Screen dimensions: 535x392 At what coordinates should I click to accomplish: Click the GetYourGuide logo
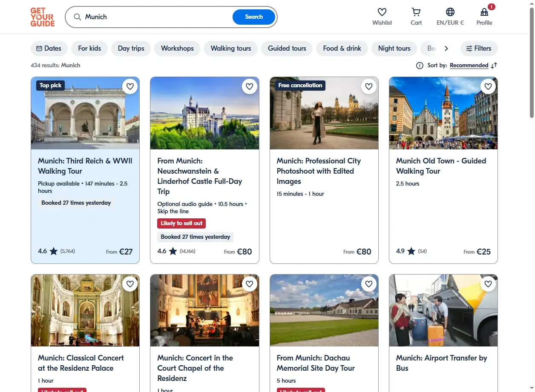click(x=43, y=17)
